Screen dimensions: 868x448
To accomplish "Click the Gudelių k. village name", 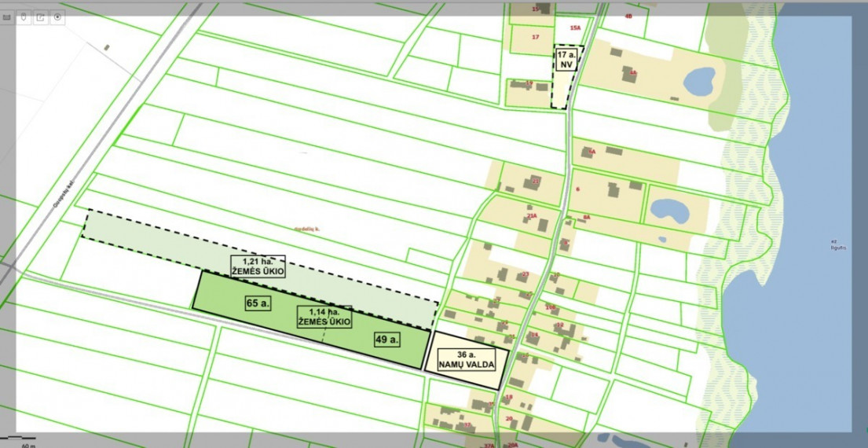I will tap(306, 228).
